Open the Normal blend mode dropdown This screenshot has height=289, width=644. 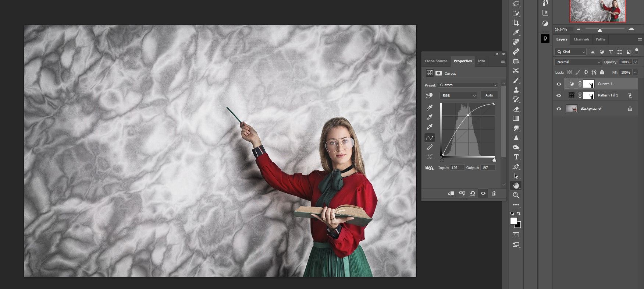click(x=577, y=62)
